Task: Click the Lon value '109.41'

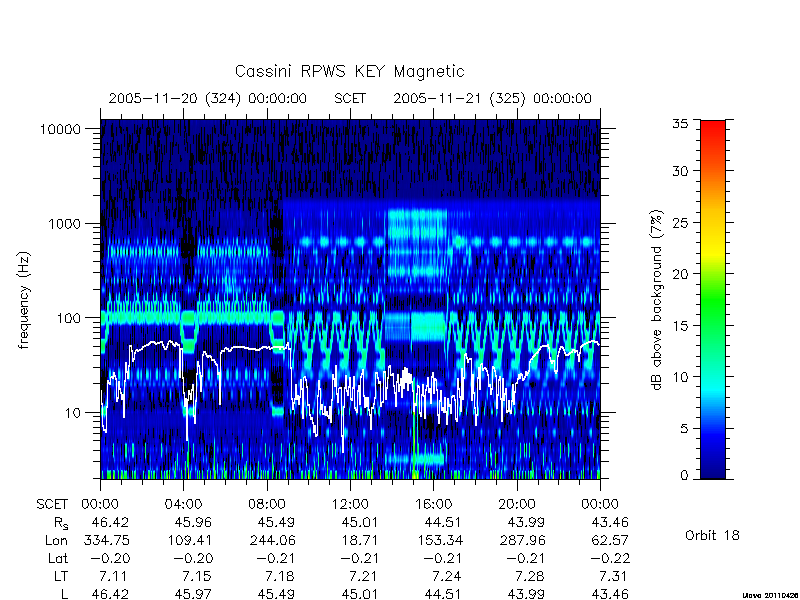Action: 189,540
